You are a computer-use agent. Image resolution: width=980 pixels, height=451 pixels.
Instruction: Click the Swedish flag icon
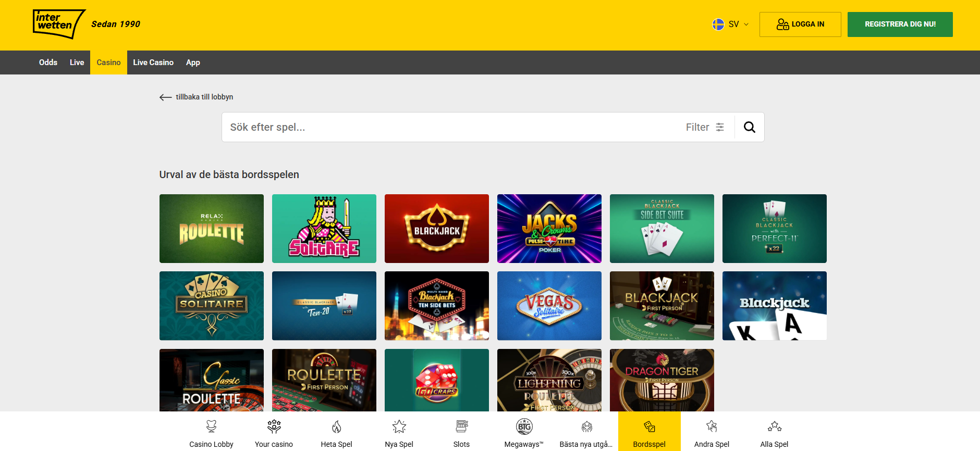[x=718, y=24]
